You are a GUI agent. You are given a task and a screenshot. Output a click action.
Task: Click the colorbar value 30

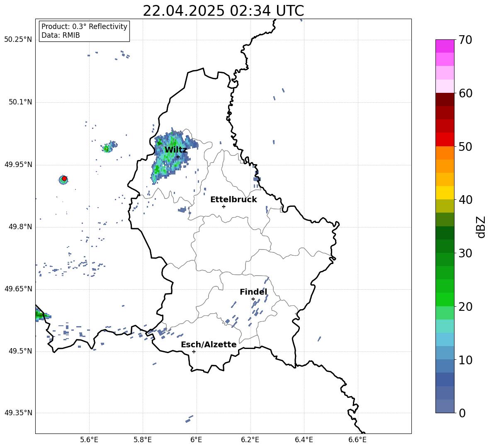465,253
